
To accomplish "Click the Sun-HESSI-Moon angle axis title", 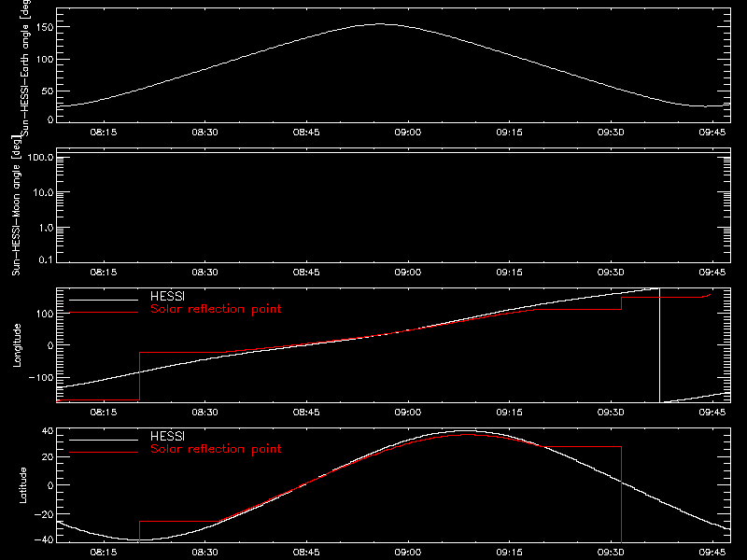I will click(16, 205).
